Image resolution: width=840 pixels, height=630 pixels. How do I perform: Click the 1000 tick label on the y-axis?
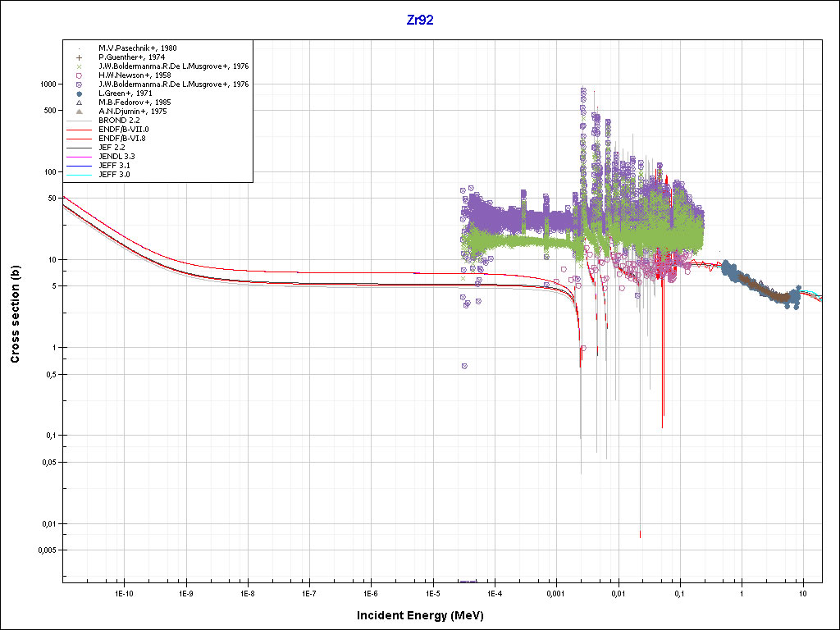click(x=47, y=84)
